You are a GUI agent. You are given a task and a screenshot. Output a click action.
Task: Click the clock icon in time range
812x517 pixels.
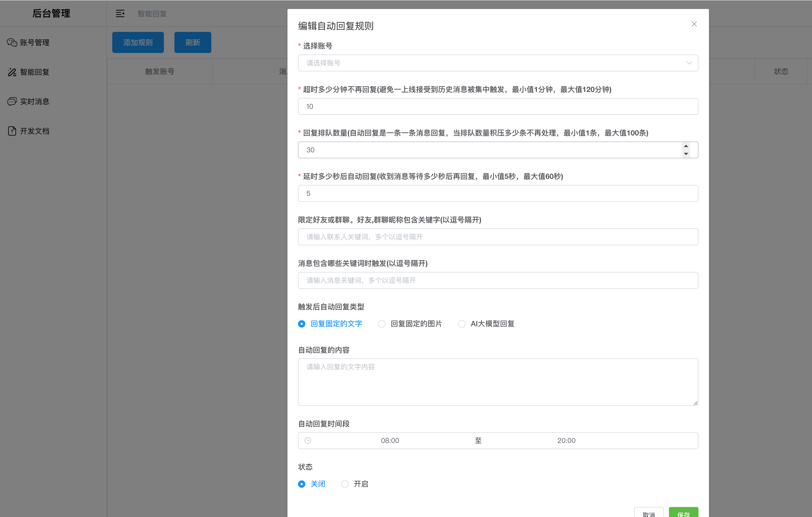click(307, 440)
